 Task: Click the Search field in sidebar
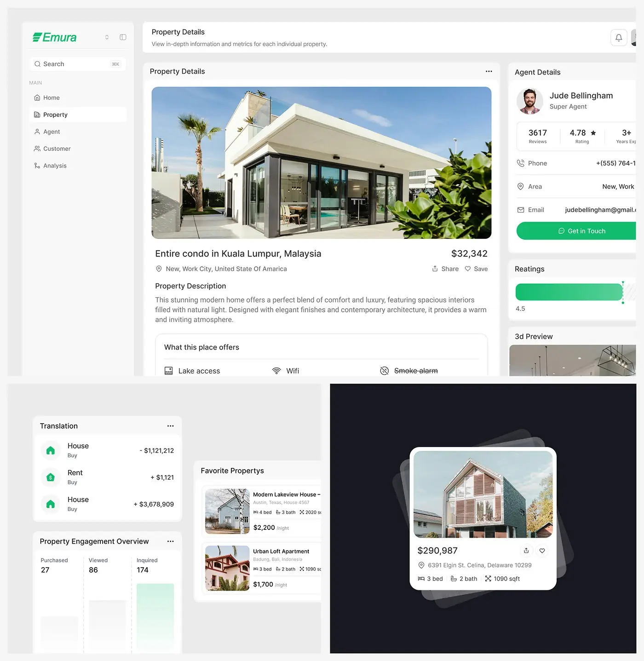[x=77, y=64]
